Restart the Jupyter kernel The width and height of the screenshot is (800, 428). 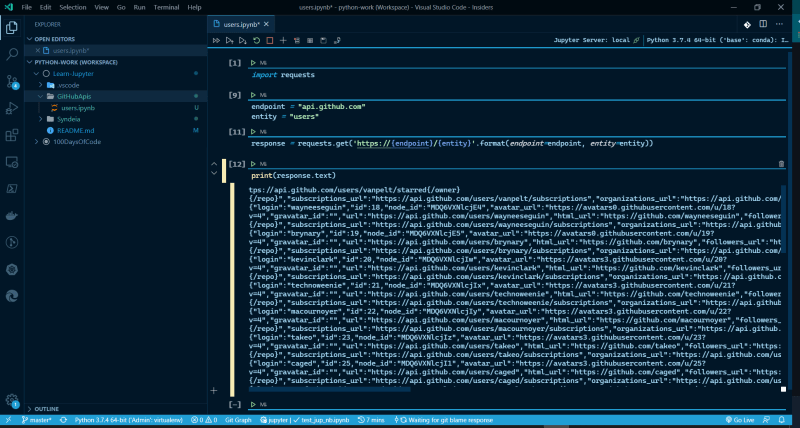point(257,40)
